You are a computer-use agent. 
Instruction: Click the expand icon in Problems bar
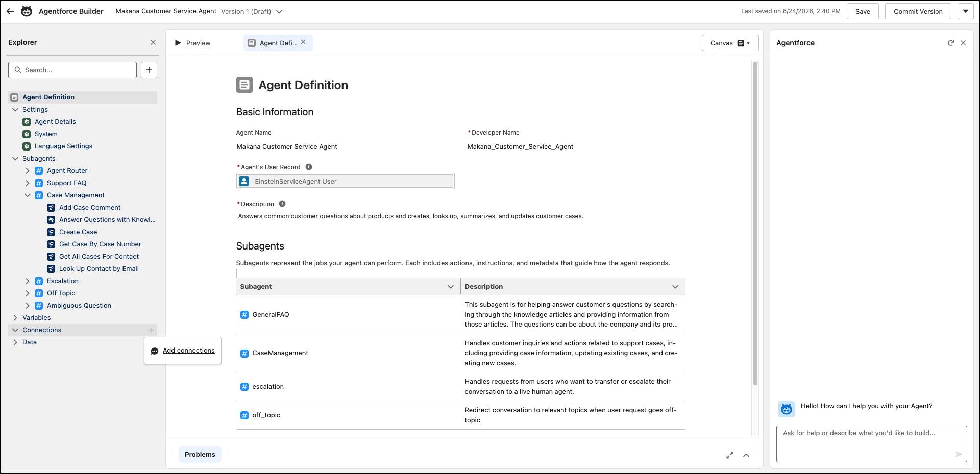click(730, 455)
